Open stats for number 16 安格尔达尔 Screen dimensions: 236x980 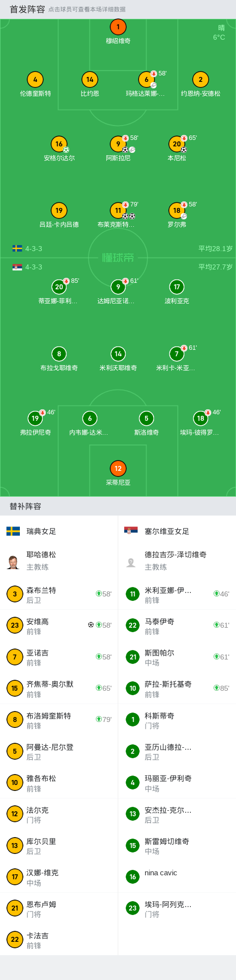pos(59,144)
